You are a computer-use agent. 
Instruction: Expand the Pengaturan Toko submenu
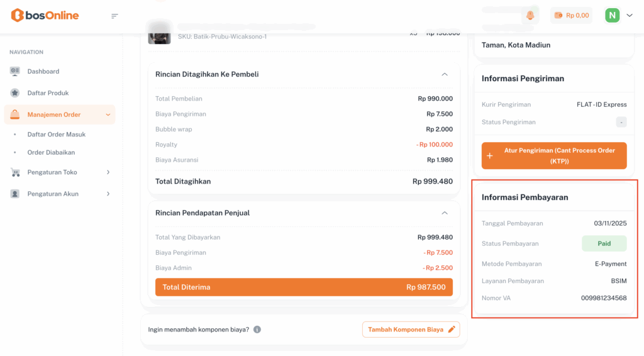click(x=108, y=172)
